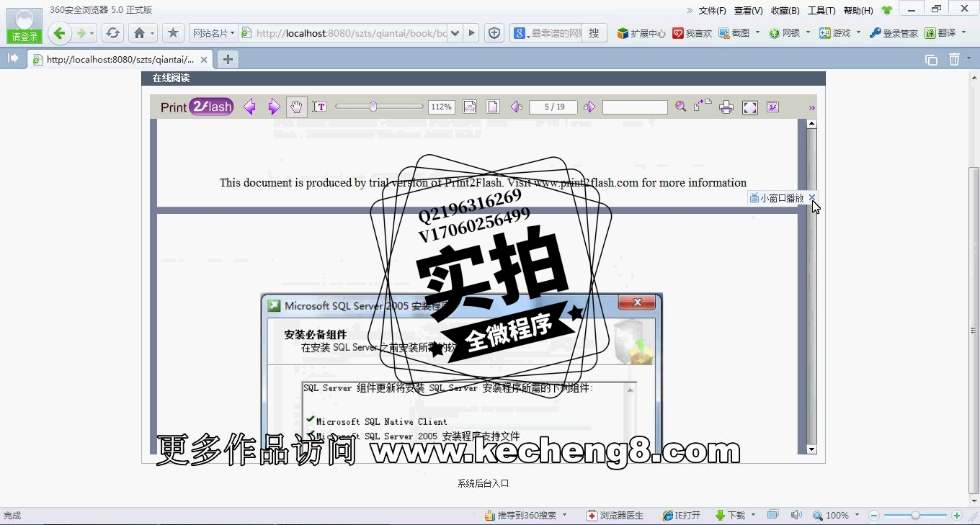Screen dimensions: 980x525
Task: Open the favorites star icon
Action: click(x=173, y=33)
